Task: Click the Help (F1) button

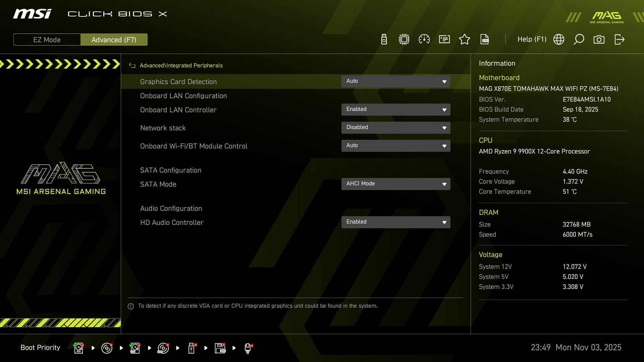Action: click(x=532, y=39)
